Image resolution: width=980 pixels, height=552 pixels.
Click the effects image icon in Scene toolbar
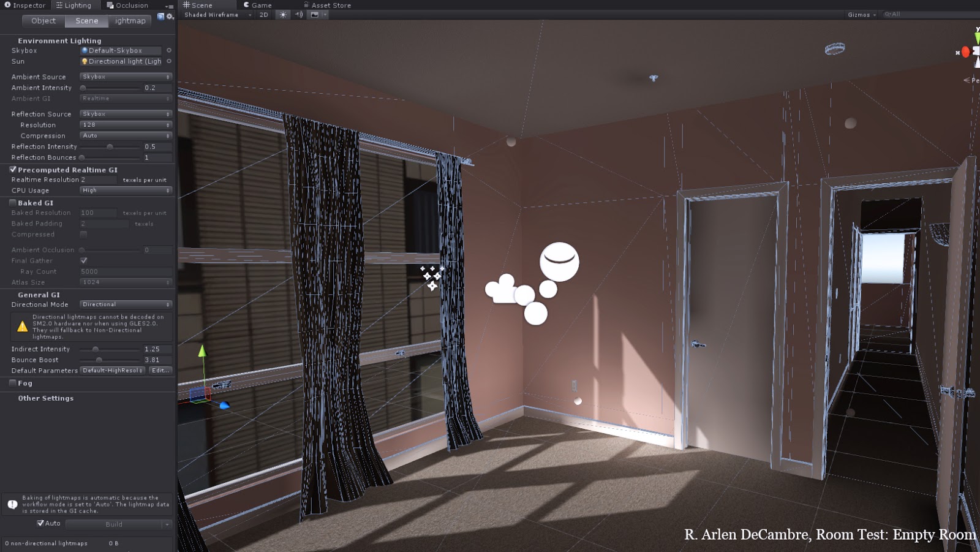tap(314, 14)
